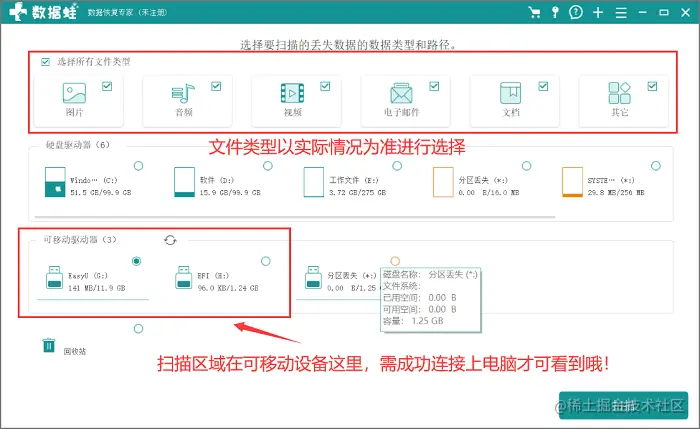Minimize the 数据蛙 window
This screenshot has height=429, width=700.
tap(642, 12)
